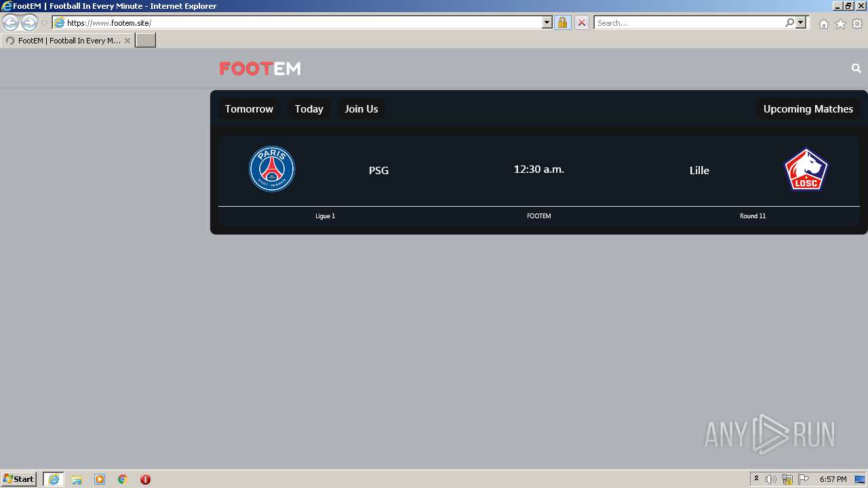The width and height of the screenshot is (868, 488).
Task: Show hidden tray icons arrow
Action: [x=756, y=479]
